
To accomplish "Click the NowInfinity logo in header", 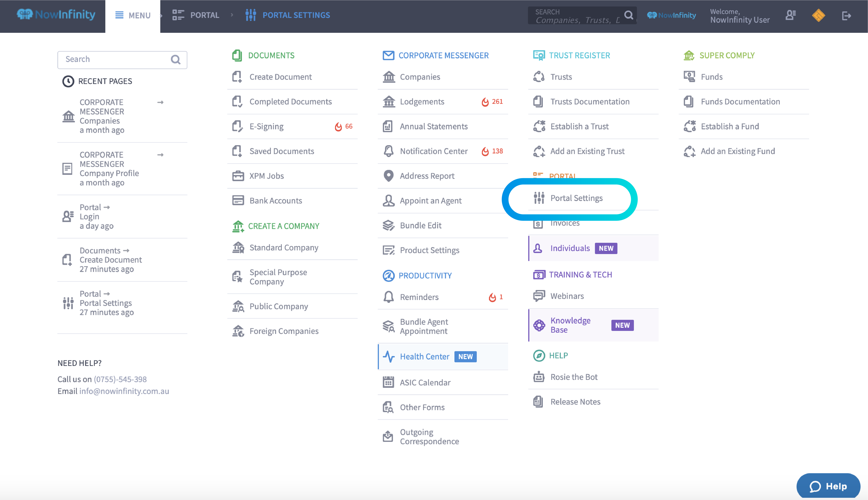I will [x=56, y=14].
